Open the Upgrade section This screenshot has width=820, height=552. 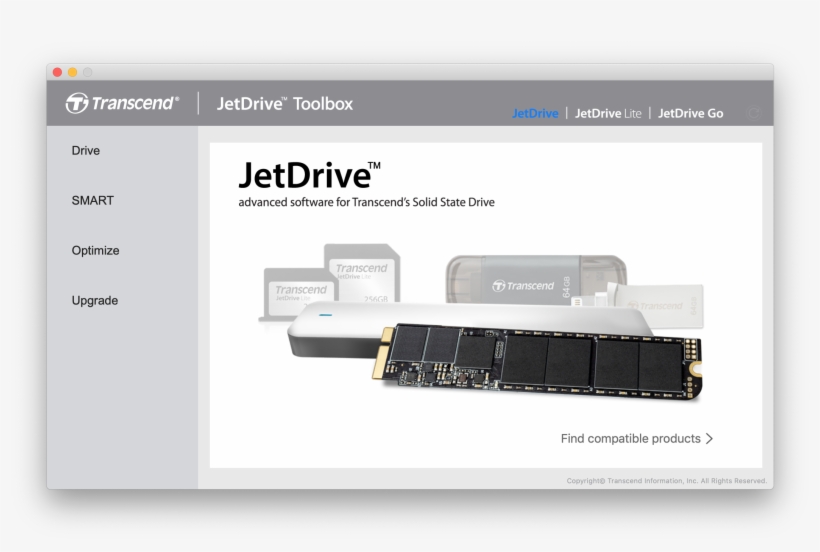(95, 301)
